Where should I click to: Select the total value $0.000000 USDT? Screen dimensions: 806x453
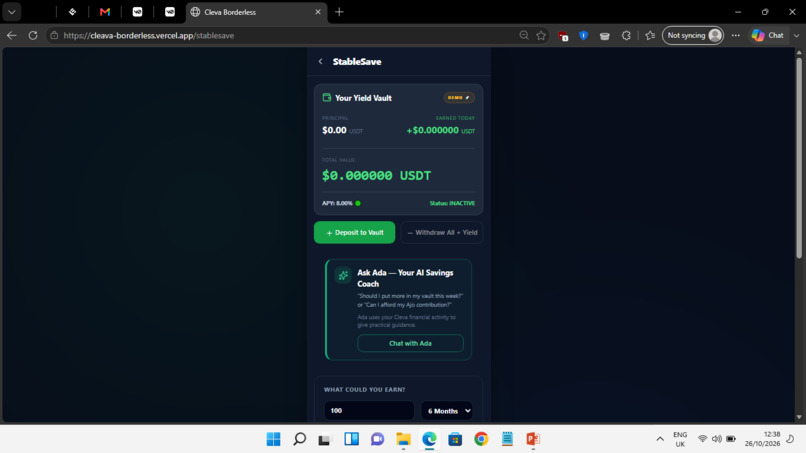pyautogui.click(x=376, y=175)
